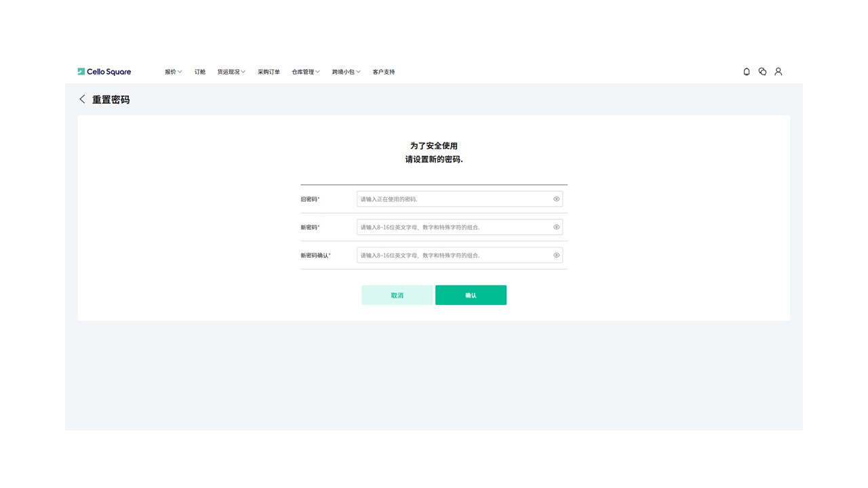Open the notifications bell icon
868x488 pixels.
pyautogui.click(x=747, y=72)
